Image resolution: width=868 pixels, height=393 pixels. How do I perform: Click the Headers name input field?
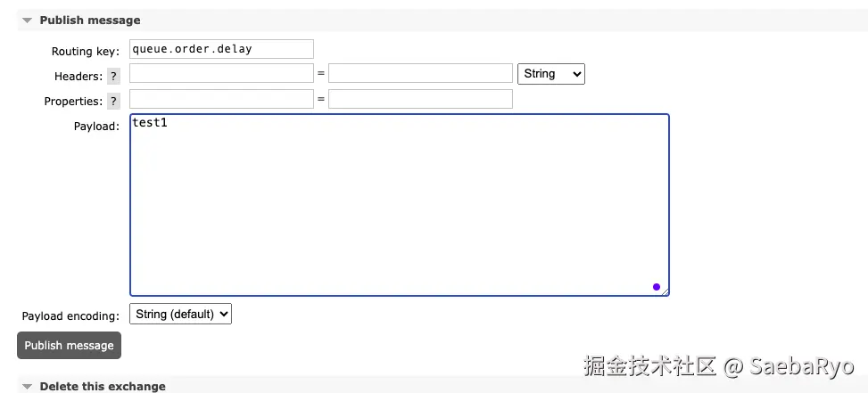point(221,73)
